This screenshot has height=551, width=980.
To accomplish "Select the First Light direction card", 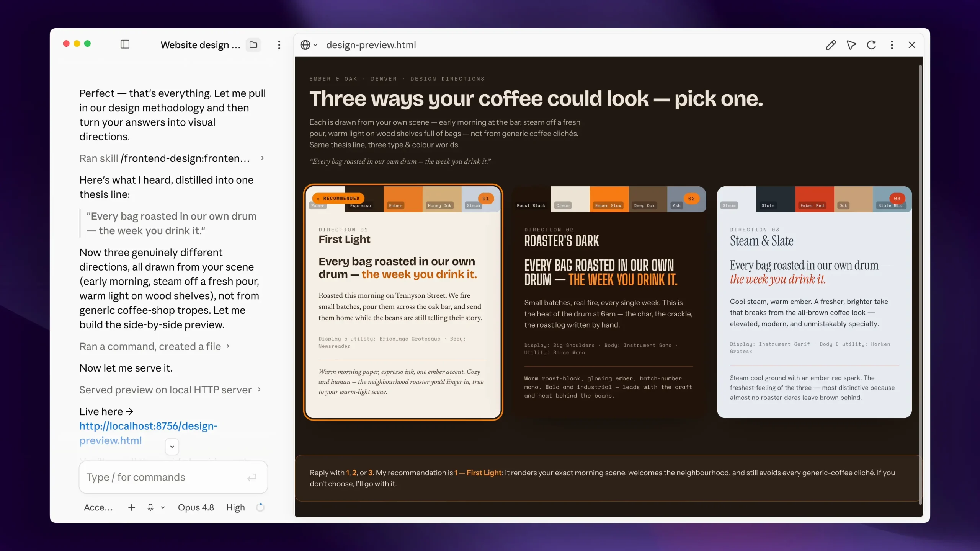I will pos(403,302).
